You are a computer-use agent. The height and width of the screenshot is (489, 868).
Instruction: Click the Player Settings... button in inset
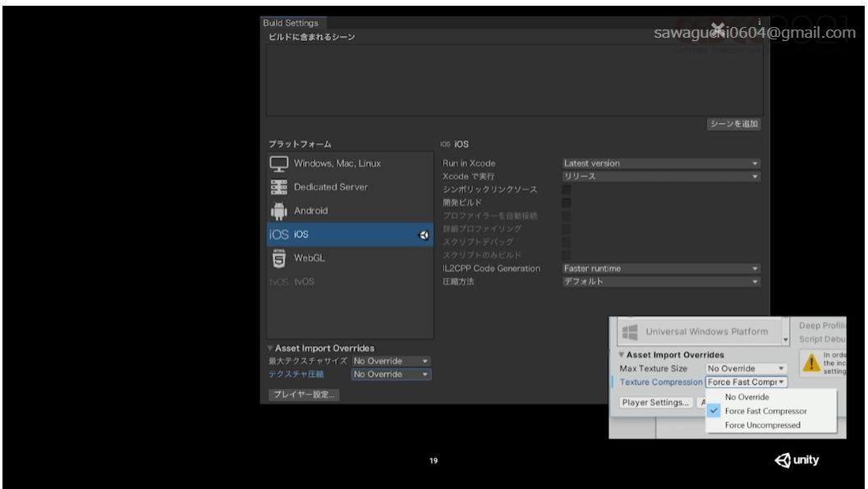[x=655, y=403]
